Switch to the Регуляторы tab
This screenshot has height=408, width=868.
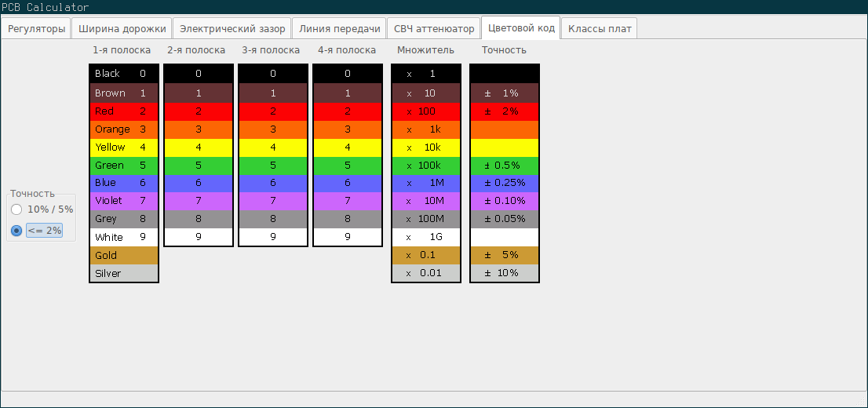click(x=36, y=29)
